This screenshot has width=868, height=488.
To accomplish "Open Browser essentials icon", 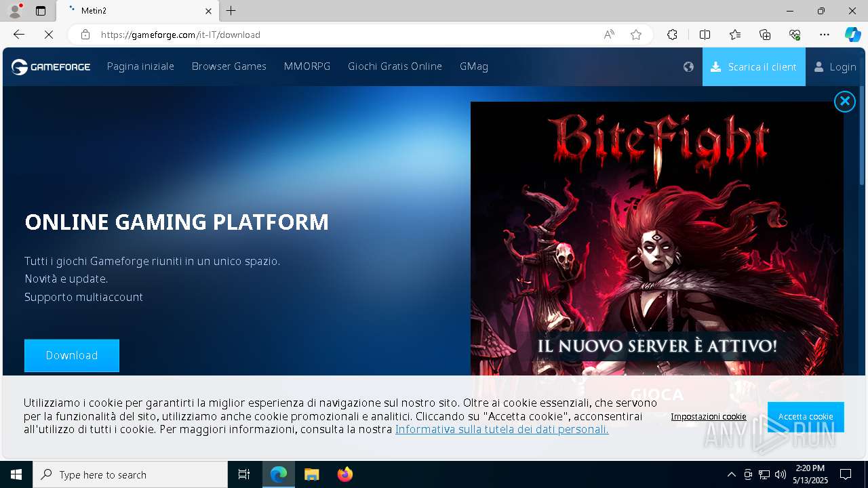I will pyautogui.click(x=795, y=35).
